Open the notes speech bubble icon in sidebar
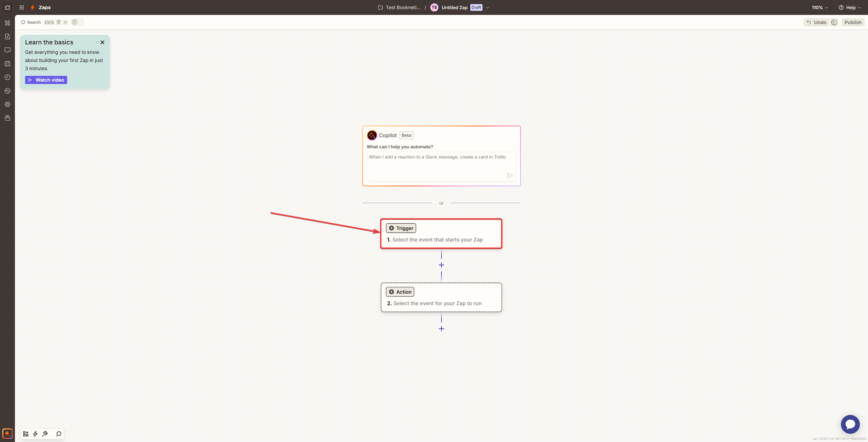Viewport: 868px width, 442px height. click(7, 50)
